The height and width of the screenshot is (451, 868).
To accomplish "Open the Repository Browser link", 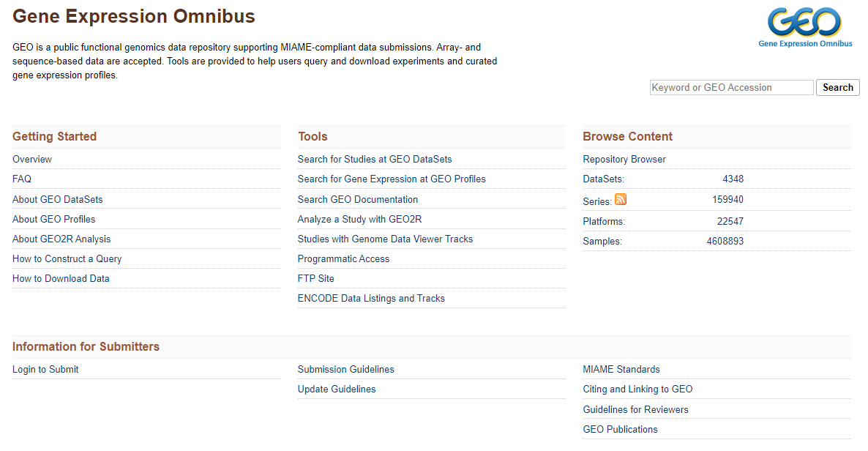I will tap(624, 160).
